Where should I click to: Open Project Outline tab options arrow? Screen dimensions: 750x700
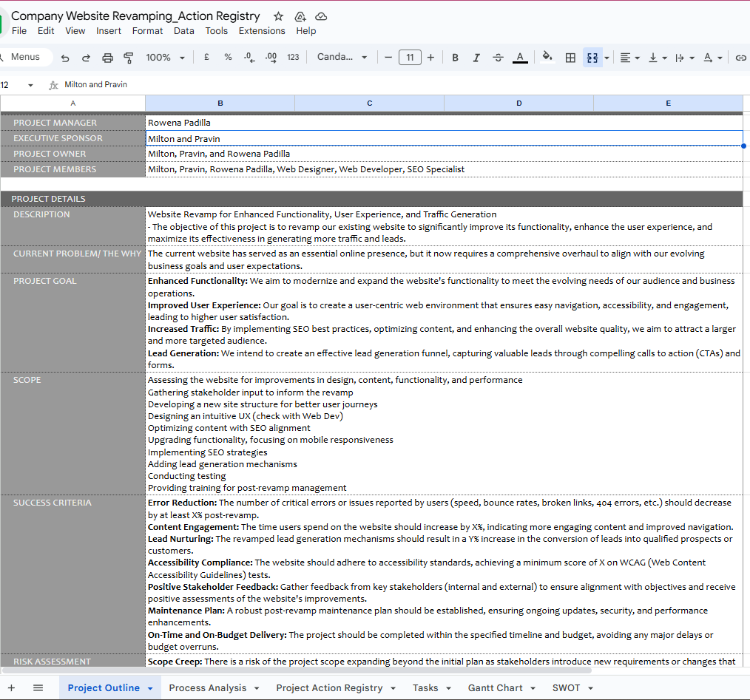click(150, 688)
